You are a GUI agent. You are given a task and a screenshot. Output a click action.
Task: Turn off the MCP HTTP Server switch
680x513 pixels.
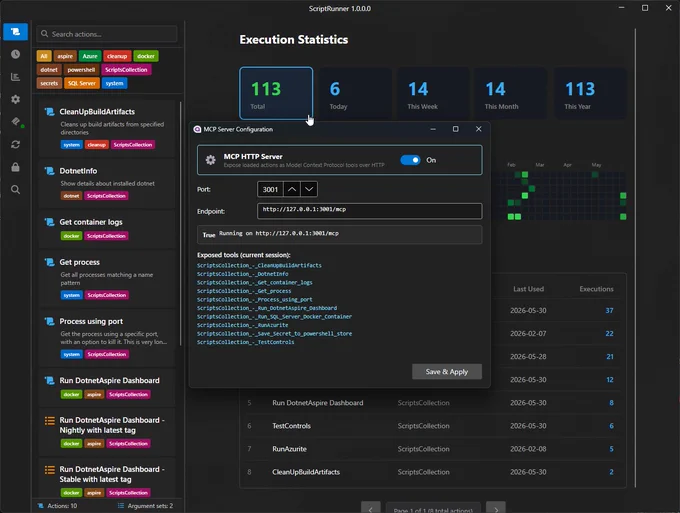point(410,160)
